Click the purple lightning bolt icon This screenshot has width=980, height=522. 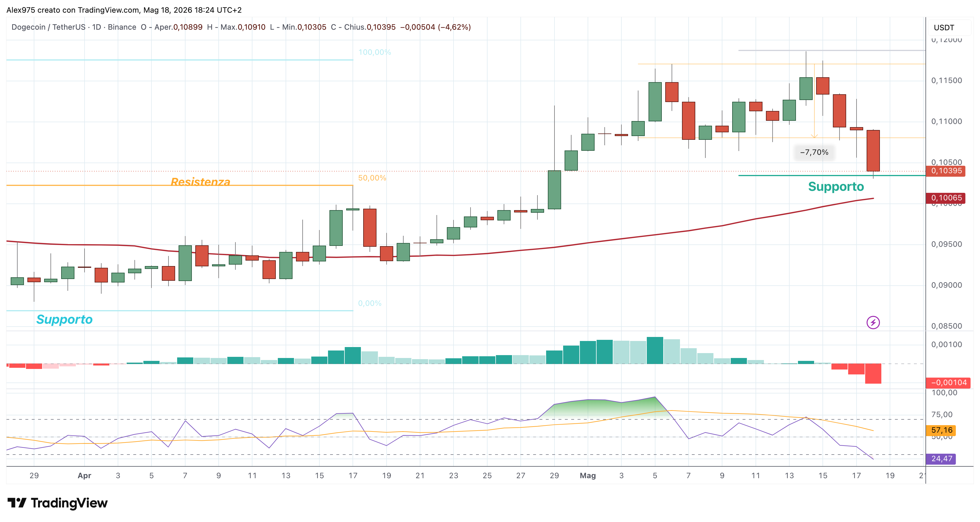pyautogui.click(x=873, y=323)
